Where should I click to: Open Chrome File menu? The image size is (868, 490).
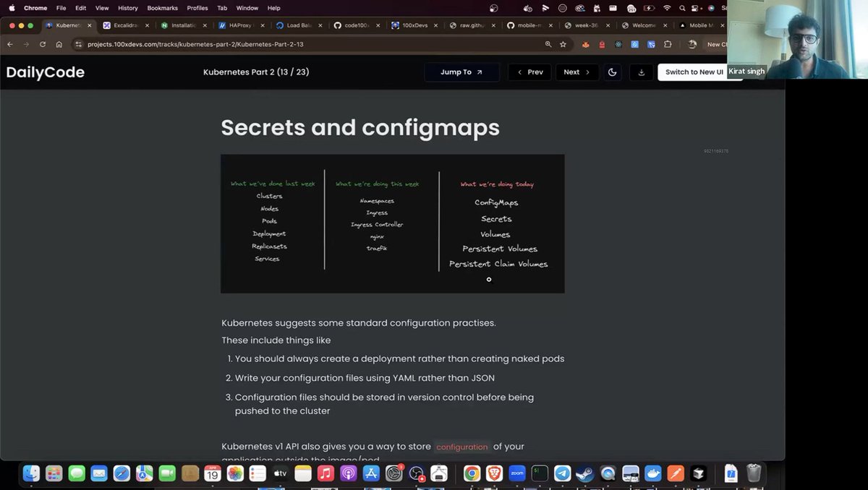61,8
